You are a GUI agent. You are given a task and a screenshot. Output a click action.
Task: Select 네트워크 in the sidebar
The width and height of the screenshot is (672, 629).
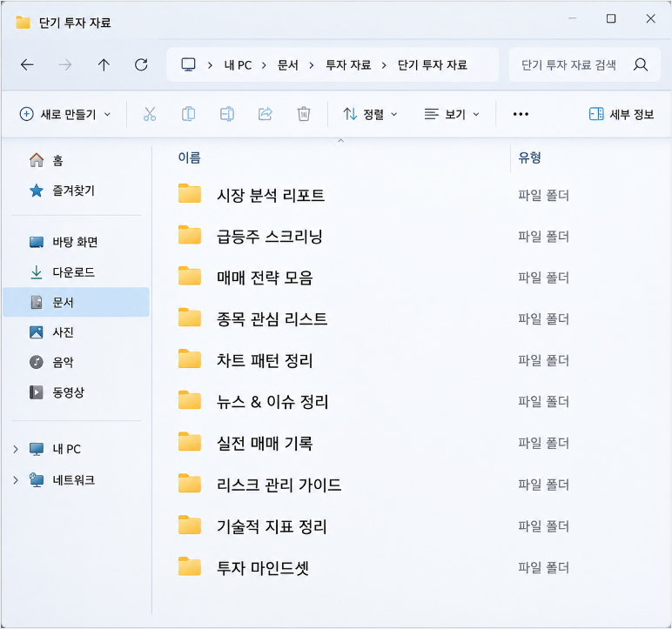[62, 480]
